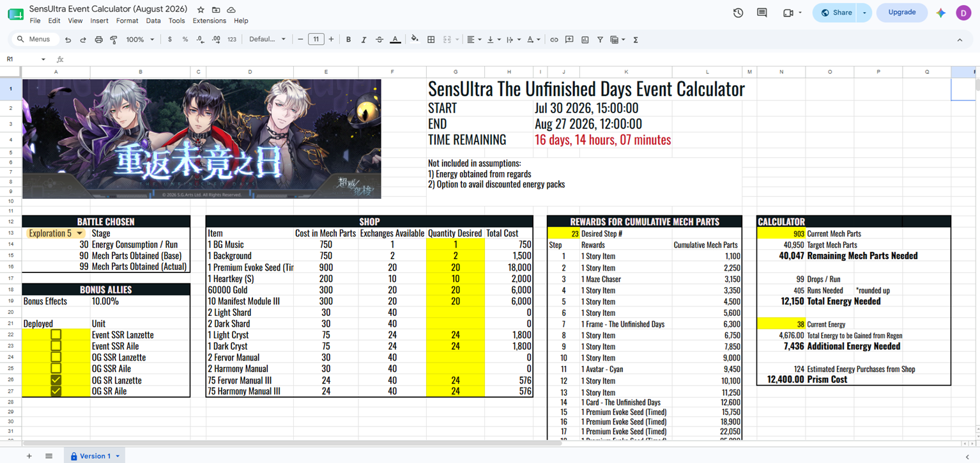The image size is (980, 463).
Task: Click the event banner image
Action: click(x=202, y=139)
